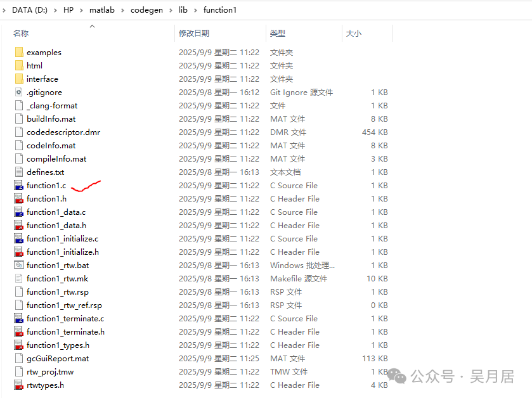Select the function1.c source file icon

19,186
